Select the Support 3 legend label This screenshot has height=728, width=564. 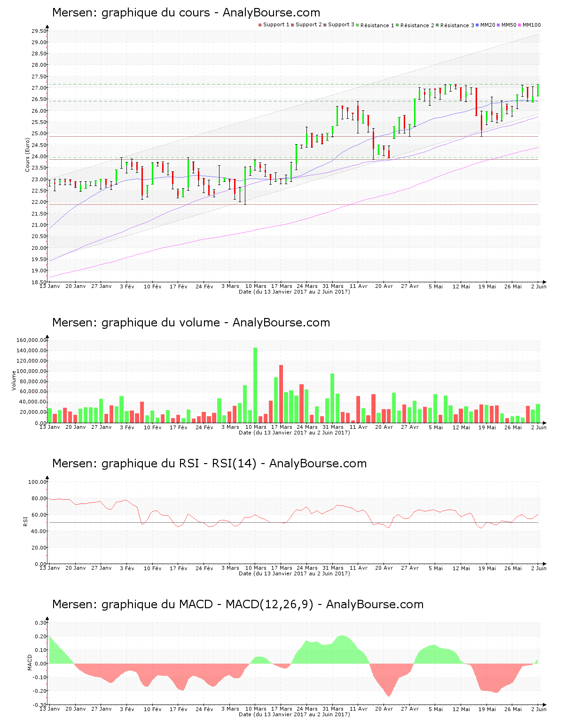point(341,25)
